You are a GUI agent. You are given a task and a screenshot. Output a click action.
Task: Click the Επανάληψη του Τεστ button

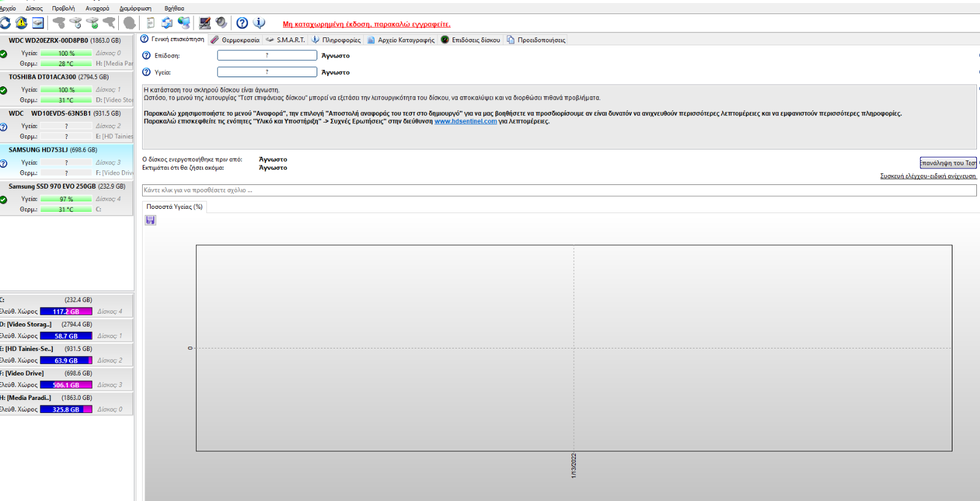pos(948,163)
